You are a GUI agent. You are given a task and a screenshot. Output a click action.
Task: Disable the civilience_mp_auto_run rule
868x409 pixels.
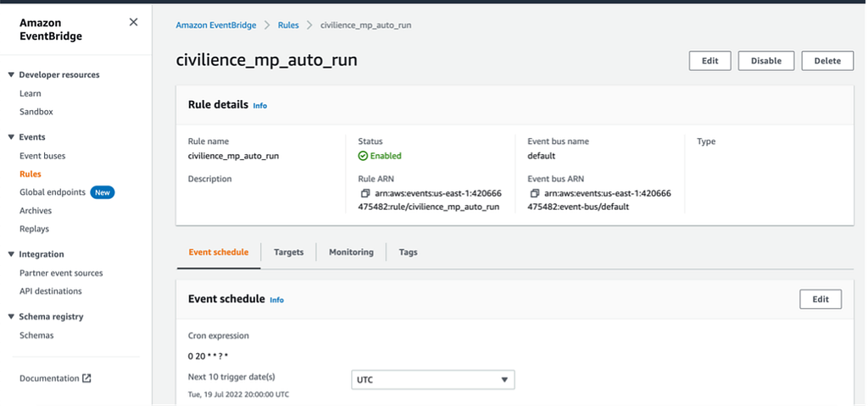pyautogui.click(x=765, y=61)
